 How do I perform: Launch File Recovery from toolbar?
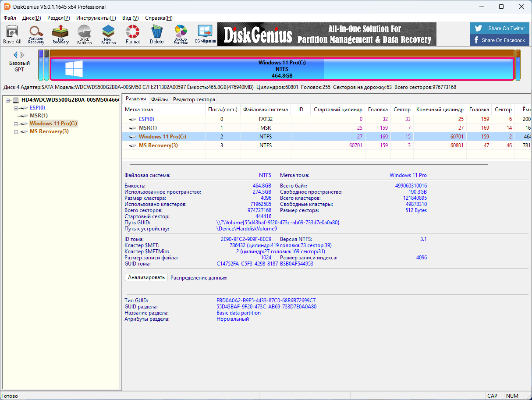tap(60, 34)
